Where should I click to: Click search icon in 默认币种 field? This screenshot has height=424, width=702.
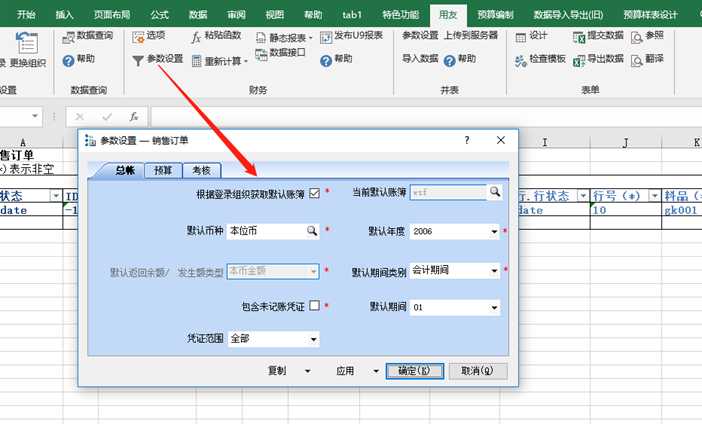click(312, 231)
